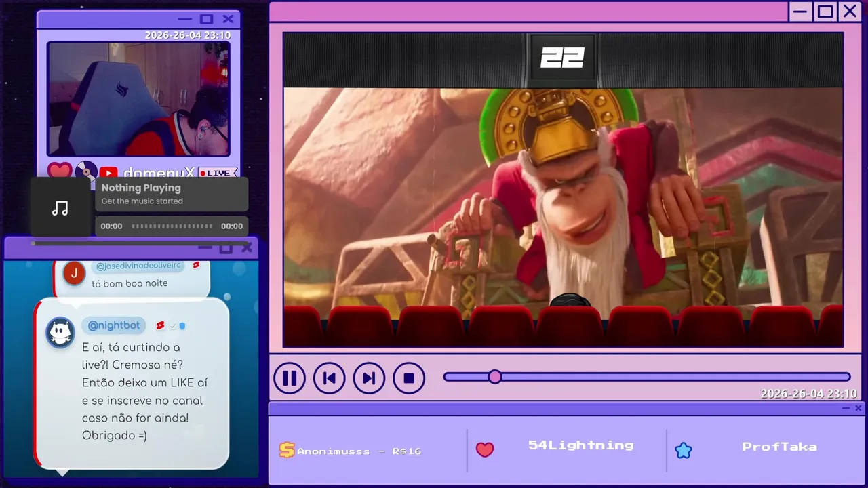The height and width of the screenshot is (488, 868).
Task: Click the red heart icon below the webcam
Action: tap(60, 172)
